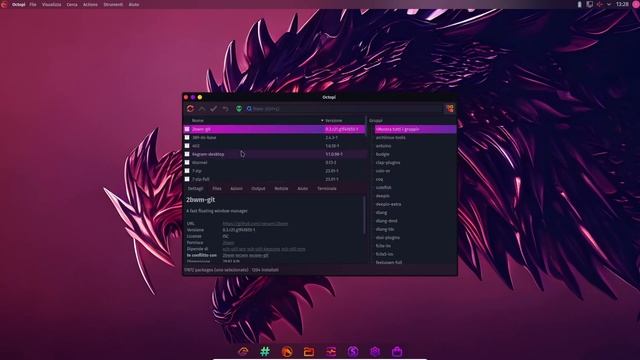
Task: Select the 389-ds-base package row name
Action: pyautogui.click(x=204, y=138)
